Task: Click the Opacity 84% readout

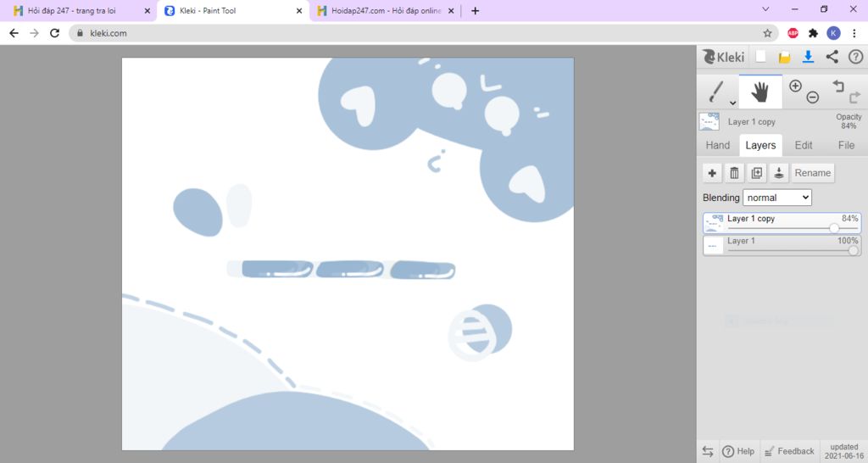Action: coord(849,121)
